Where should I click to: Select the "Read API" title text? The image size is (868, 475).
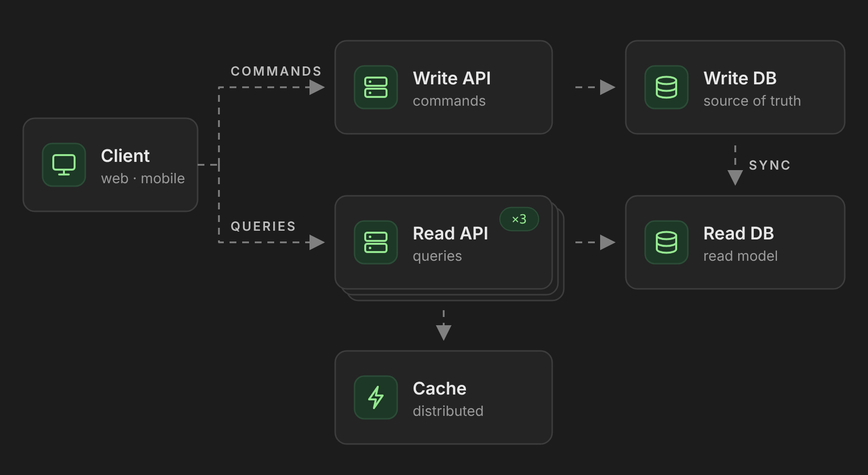(450, 233)
